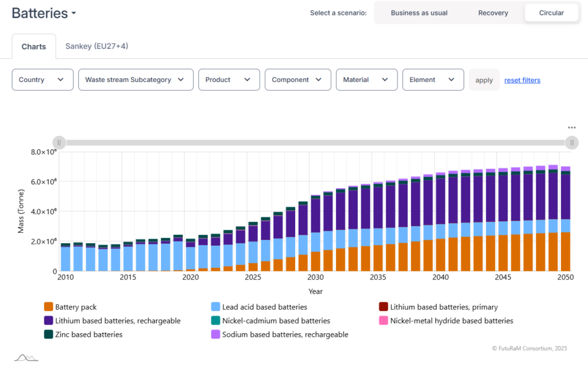Click the Sodium based batteries purple swatch
Screen dimensions: 588x366
tap(216, 334)
